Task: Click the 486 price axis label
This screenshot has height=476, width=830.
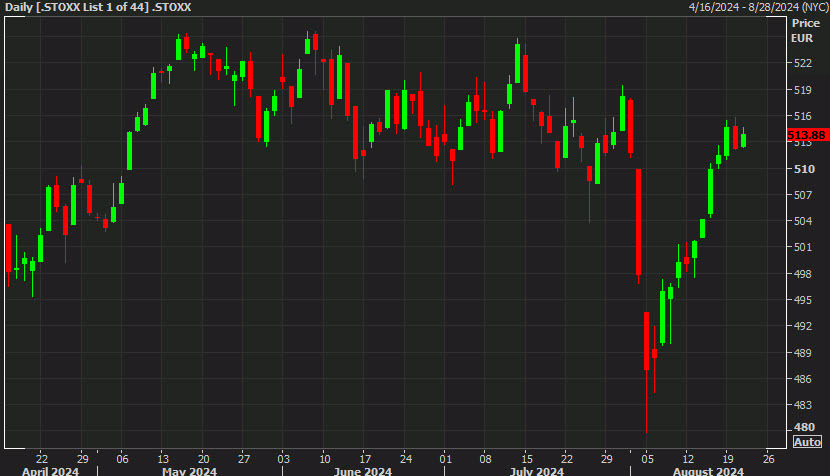Action: (802, 379)
